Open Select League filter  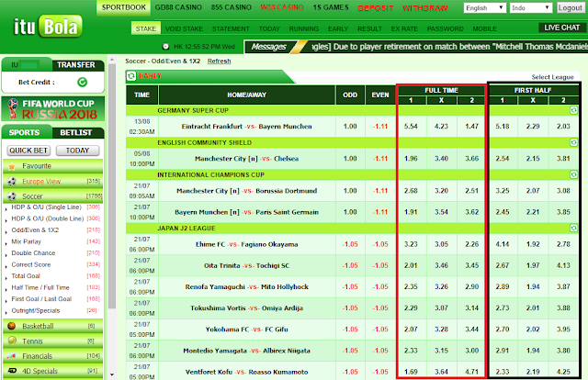coord(552,77)
